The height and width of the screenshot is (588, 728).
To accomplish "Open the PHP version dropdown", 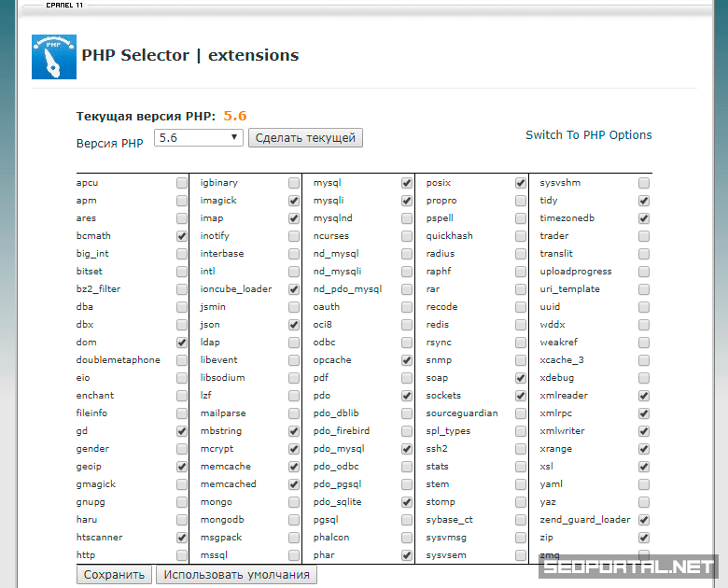I will (199, 137).
